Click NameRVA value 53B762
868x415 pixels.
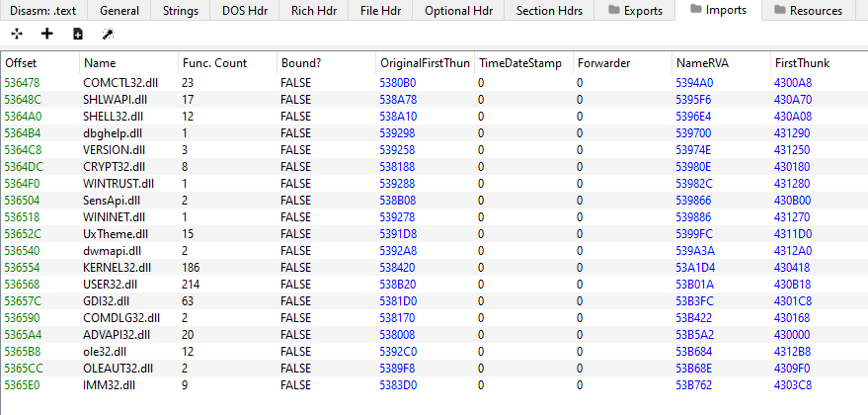(693, 385)
